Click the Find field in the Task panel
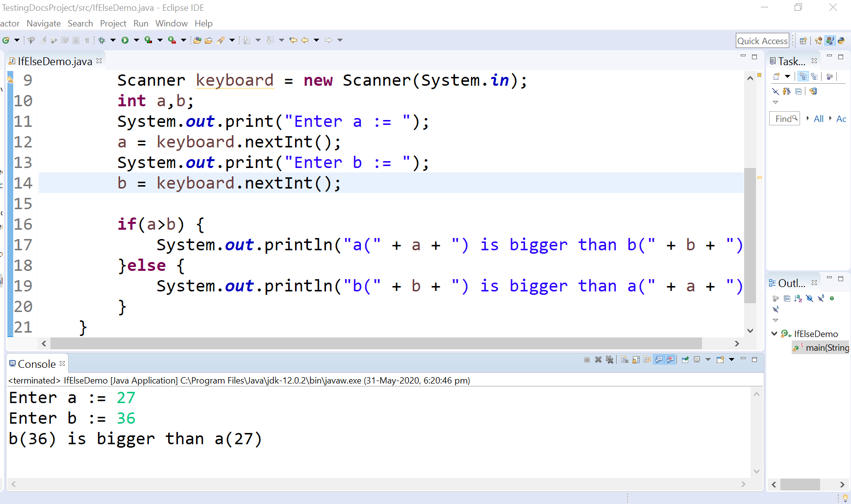851x504 pixels. (x=783, y=119)
